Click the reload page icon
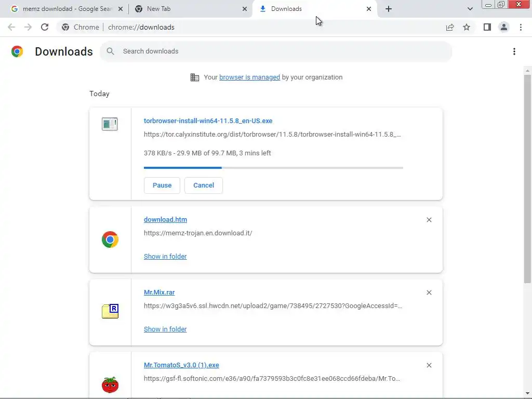This screenshot has width=532, height=399. pyautogui.click(x=45, y=27)
